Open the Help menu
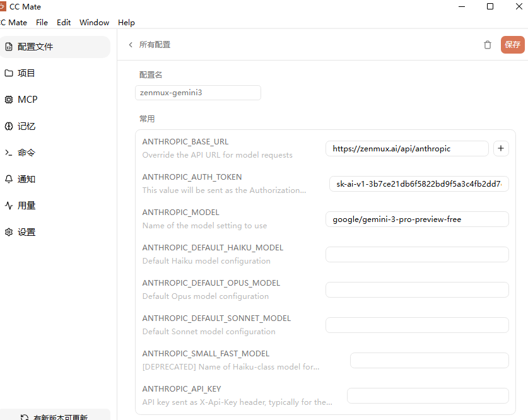528x420 pixels. [x=126, y=22]
